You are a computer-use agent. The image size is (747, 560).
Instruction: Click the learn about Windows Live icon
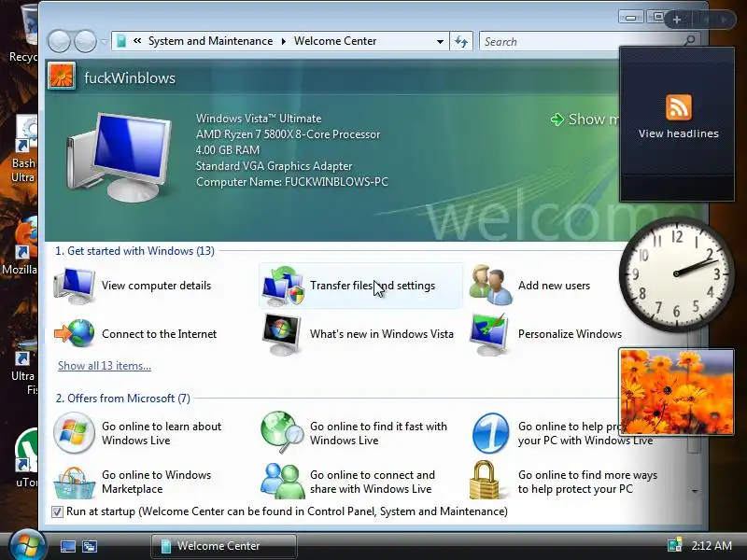click(74, 432)
